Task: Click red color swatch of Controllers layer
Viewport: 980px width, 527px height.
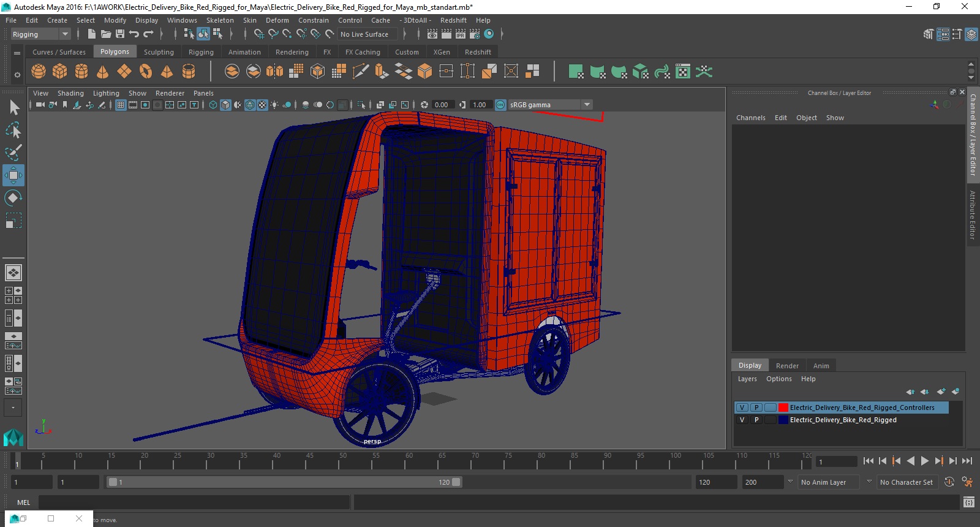Action: coord(783,408)
